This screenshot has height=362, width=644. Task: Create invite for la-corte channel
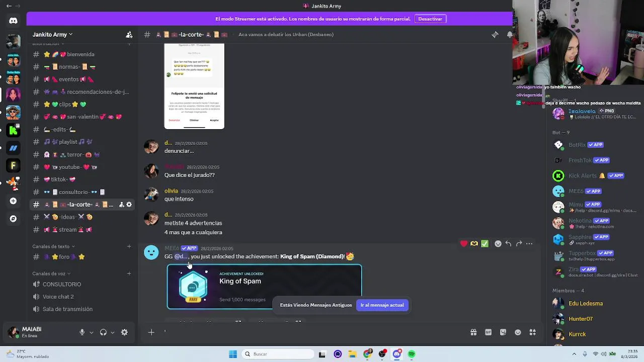coord(121,205)
